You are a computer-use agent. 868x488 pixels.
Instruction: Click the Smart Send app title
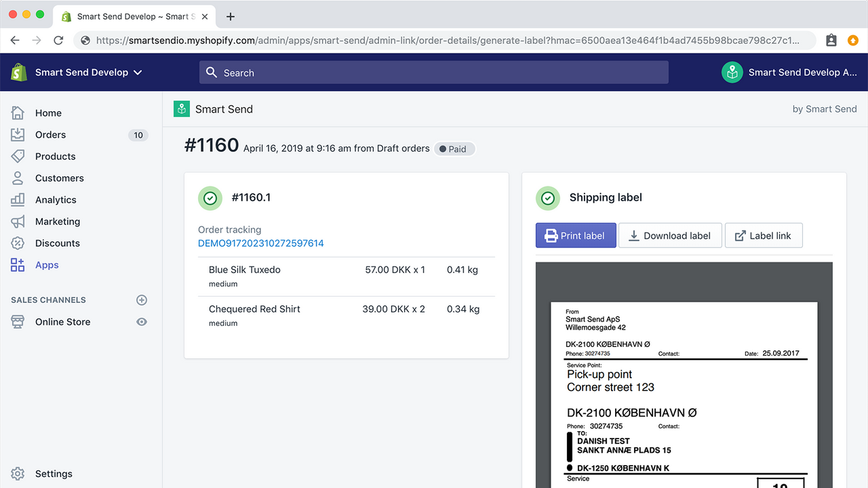pyautogui.click(x=224, y=109)
